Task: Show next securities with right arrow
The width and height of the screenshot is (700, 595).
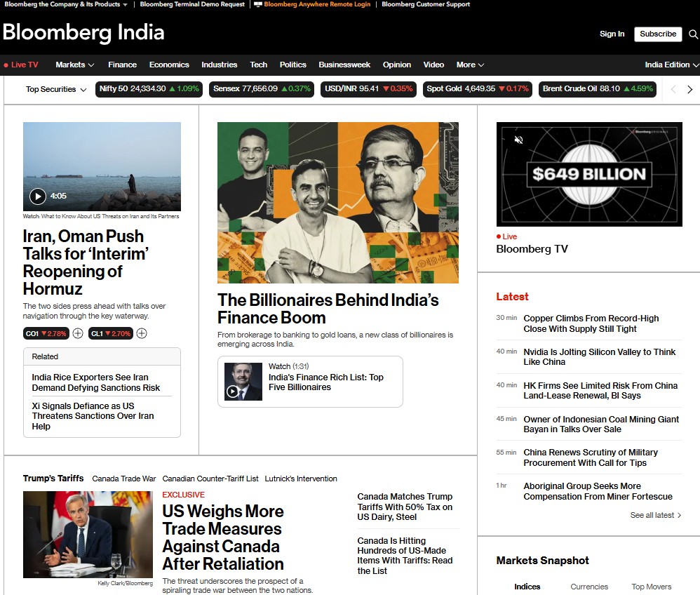Action: pyautogui.click(x=689, y=89)
